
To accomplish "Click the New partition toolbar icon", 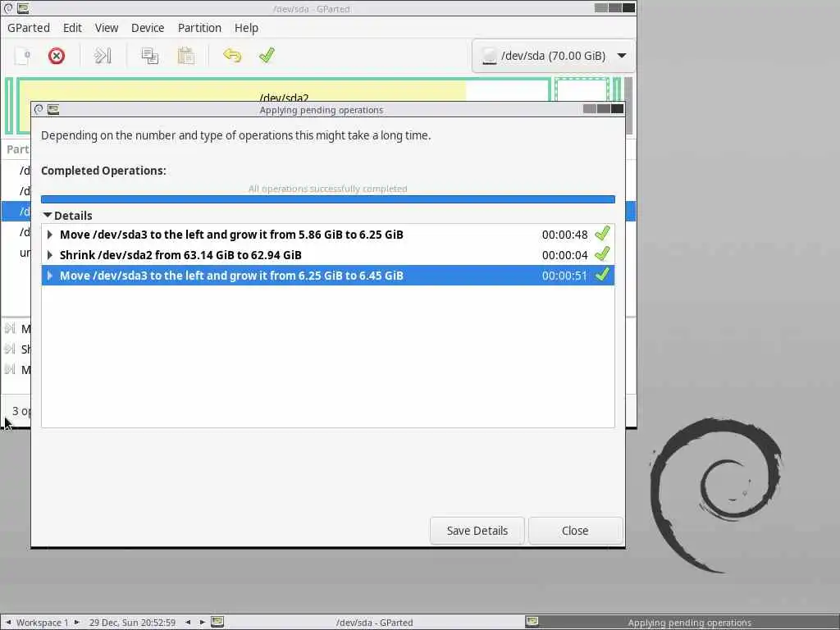I will pos(22,56).
